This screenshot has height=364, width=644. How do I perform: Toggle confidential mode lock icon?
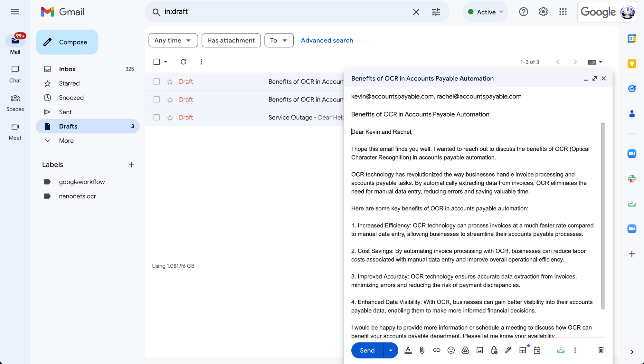point(494,350)
